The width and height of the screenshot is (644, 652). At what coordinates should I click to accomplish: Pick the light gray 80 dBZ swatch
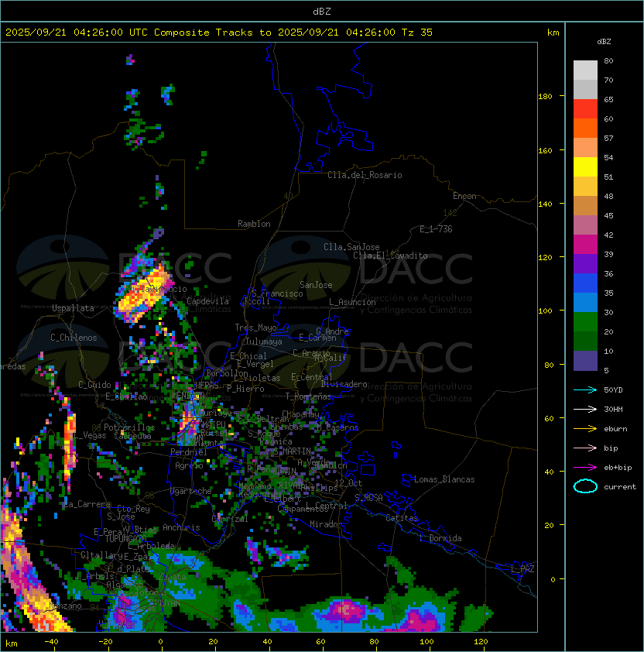point(585,70)
